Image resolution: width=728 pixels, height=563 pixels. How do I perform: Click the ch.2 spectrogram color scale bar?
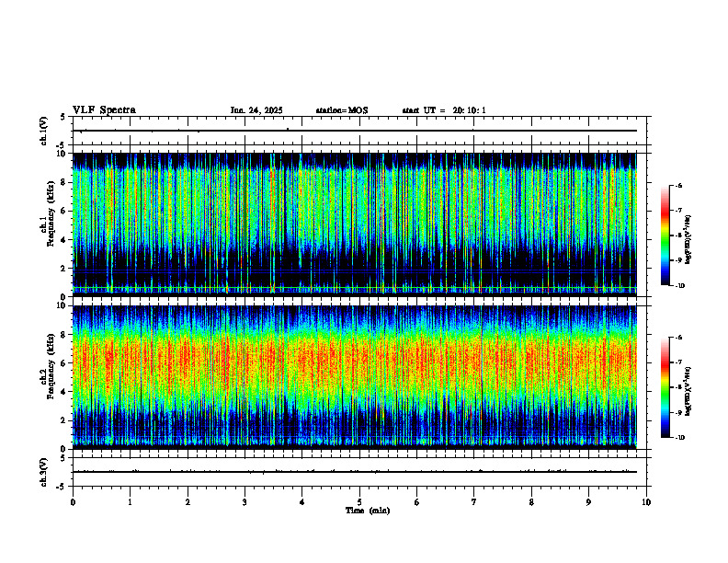pos(665,387)
